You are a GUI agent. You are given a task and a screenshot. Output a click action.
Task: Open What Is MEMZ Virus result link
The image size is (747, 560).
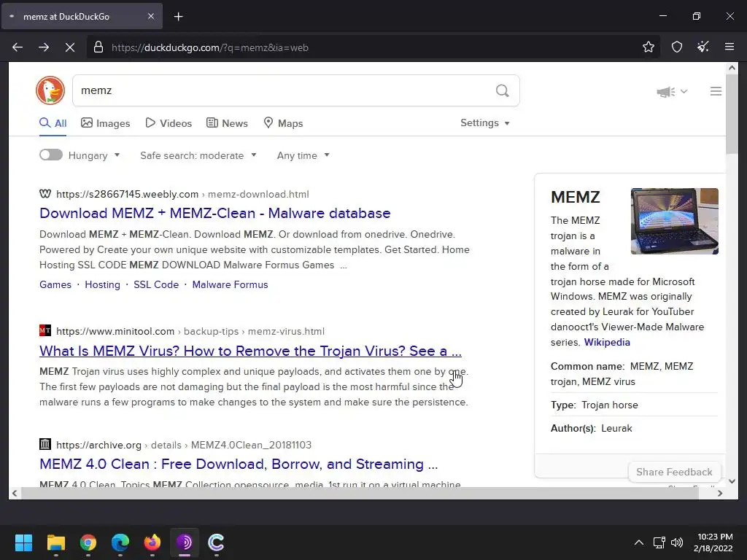(x=251, y=351)
